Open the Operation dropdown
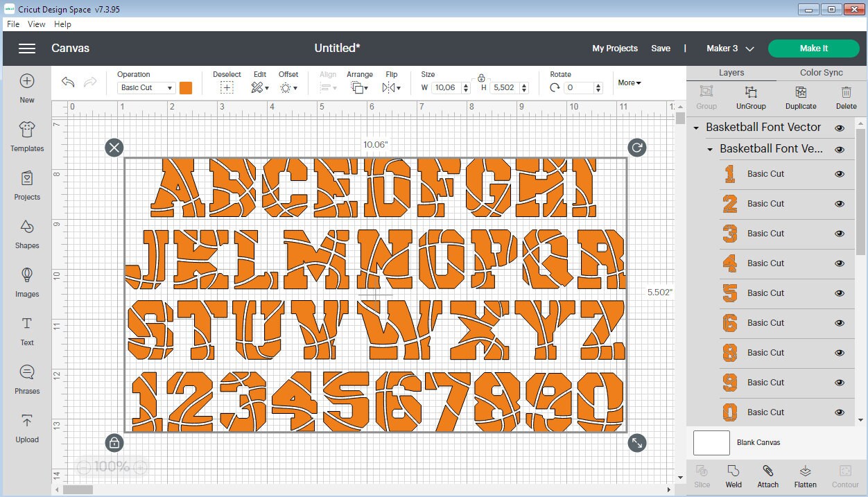Image resolution: width=868 pixels, height=497 pixels. (x=146, y=87)
